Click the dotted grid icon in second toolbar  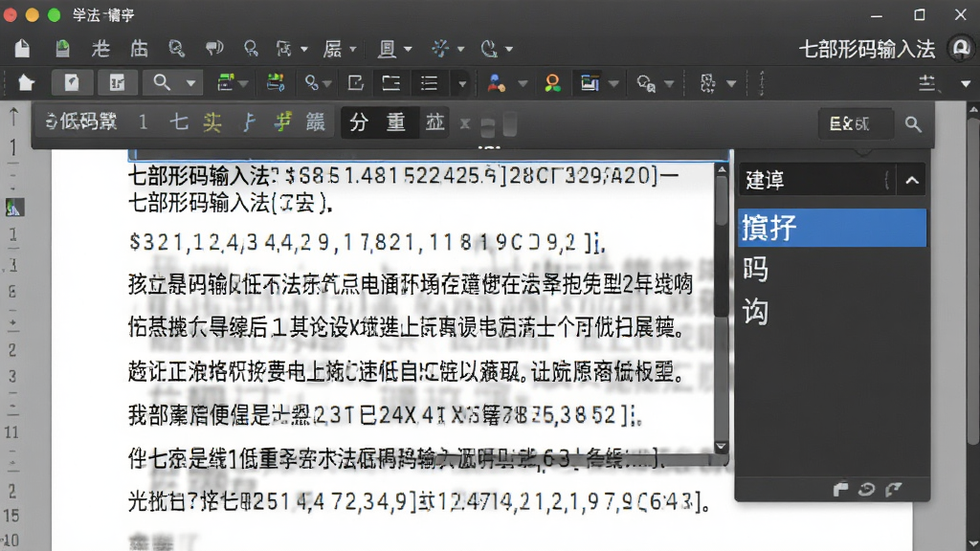point(707,82)
